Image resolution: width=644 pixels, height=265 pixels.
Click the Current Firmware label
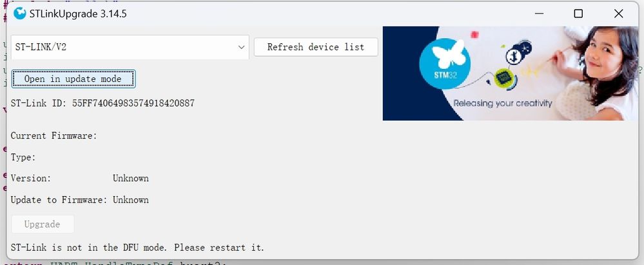click(x=54, y=135)
